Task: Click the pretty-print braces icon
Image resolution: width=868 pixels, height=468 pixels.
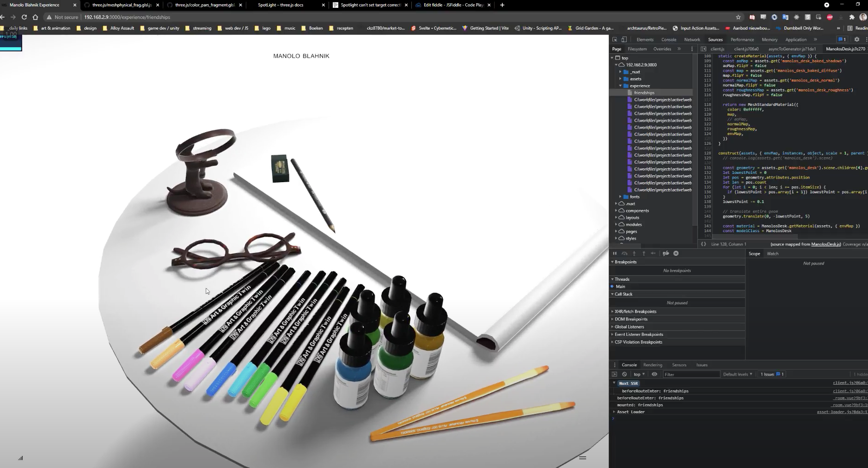Action: [703, 244]
